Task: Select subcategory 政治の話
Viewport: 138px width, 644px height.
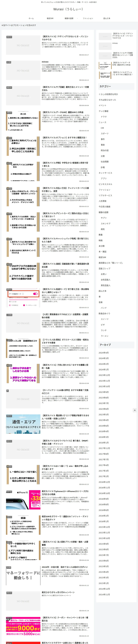Action: click(x=105, y=150)
